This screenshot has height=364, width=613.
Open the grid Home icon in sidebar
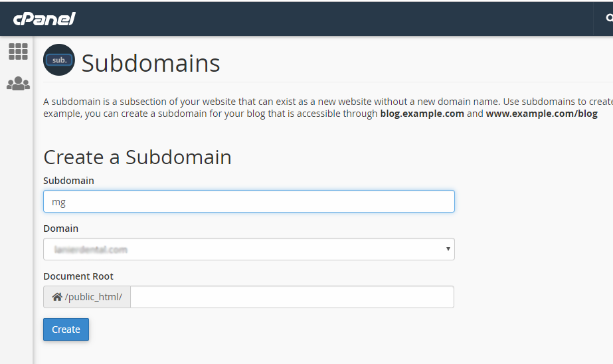click(x=18, y=52)
